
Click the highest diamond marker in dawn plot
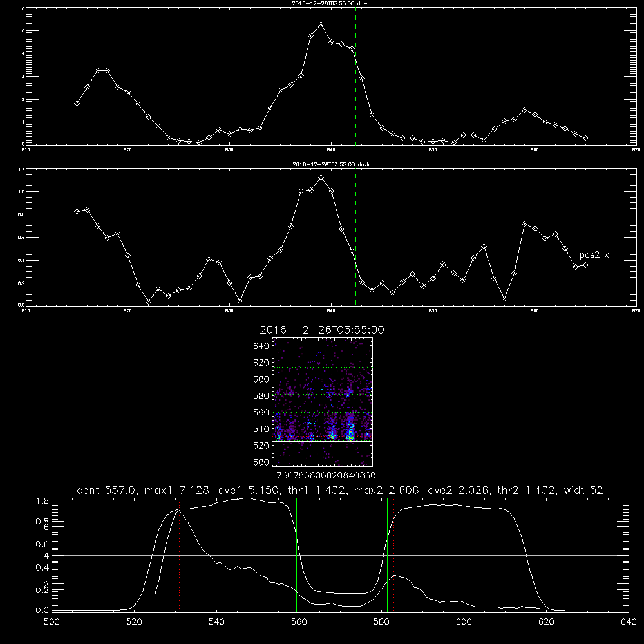click(x=321, y=24)
